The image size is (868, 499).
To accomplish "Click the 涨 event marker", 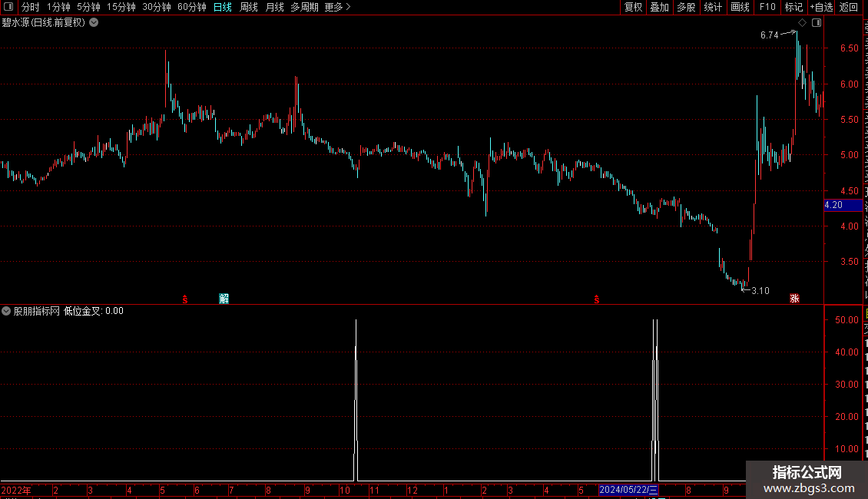I will (794, 299).
